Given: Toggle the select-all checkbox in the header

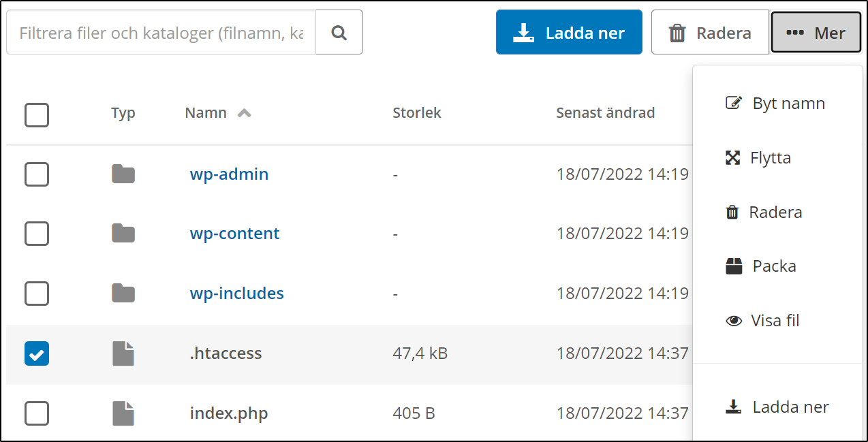Looking at the screenshot, I should click(36, 115).
